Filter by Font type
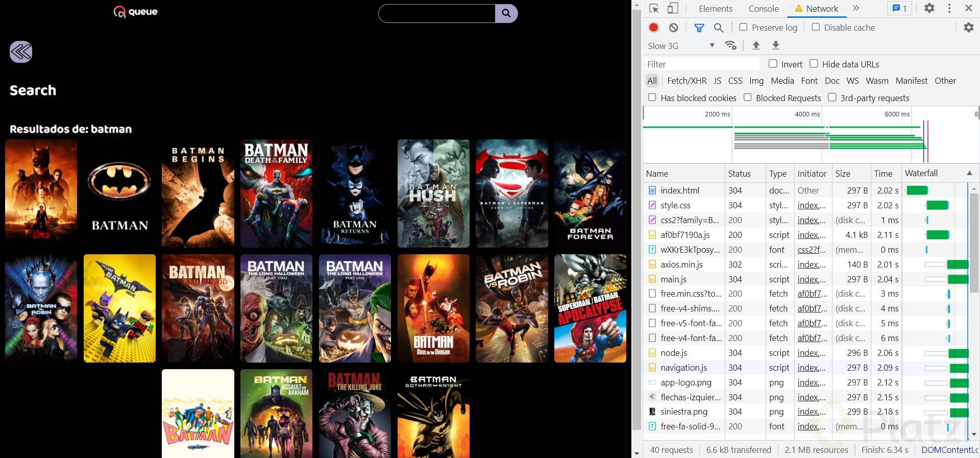The height and width of the screenshot is (458, 980). [x=809, y=81]
